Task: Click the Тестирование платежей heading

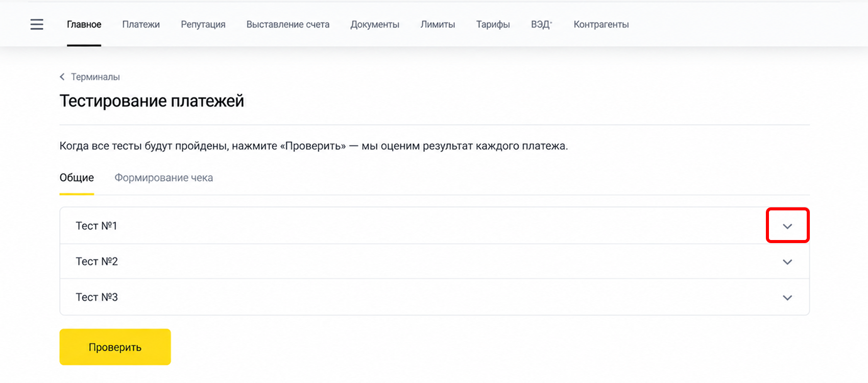Action: (152, 101)
